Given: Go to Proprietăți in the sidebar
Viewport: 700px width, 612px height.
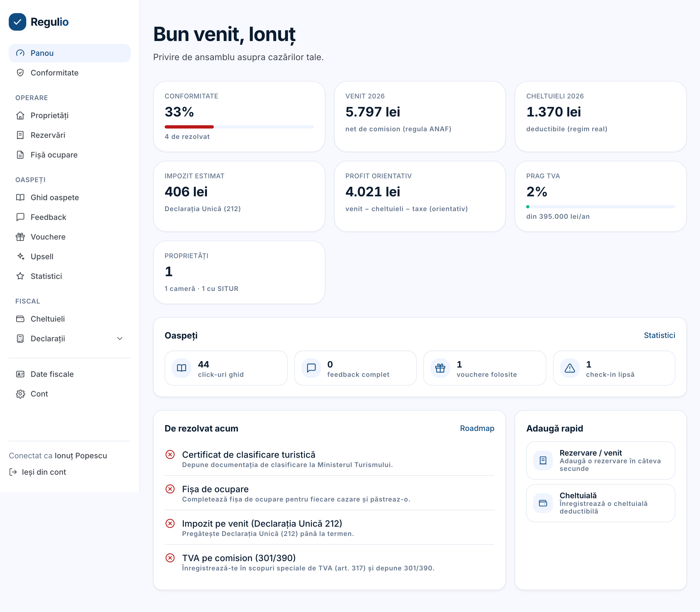Looking at the screenshot, I should pos(70,115).
